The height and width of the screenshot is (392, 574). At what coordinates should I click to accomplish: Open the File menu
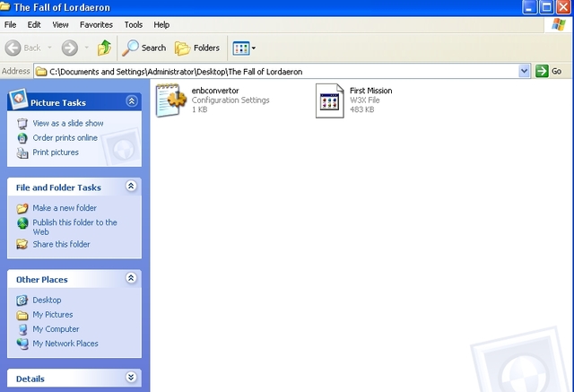(x=10, y=25)
